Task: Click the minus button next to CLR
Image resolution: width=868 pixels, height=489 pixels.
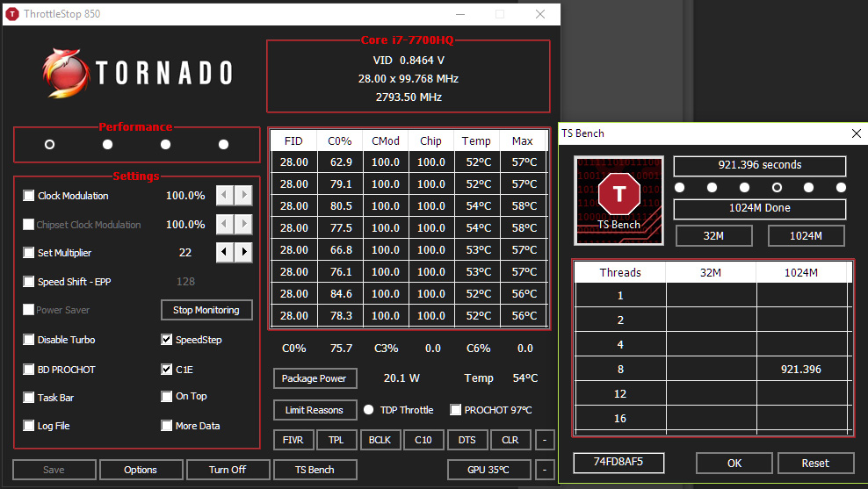Action: (545, 440)
